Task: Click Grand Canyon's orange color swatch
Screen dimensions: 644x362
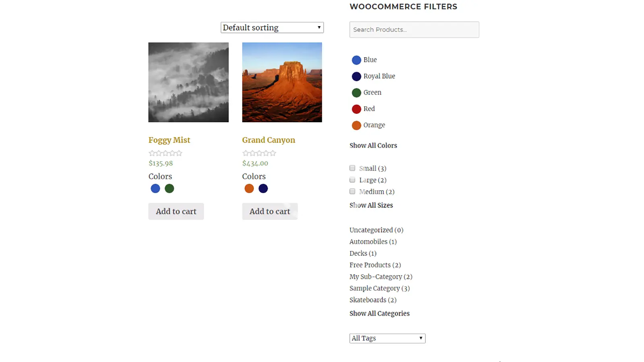Action: click(x=249, y=189)
